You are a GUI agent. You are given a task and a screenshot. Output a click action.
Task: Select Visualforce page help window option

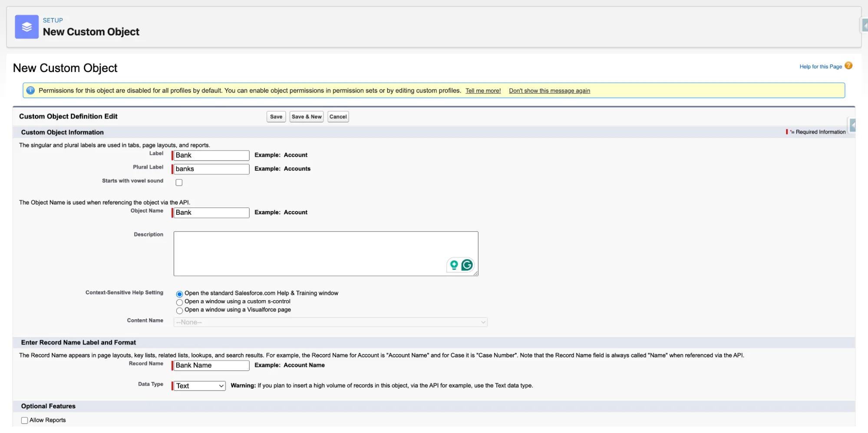[179, 311]
